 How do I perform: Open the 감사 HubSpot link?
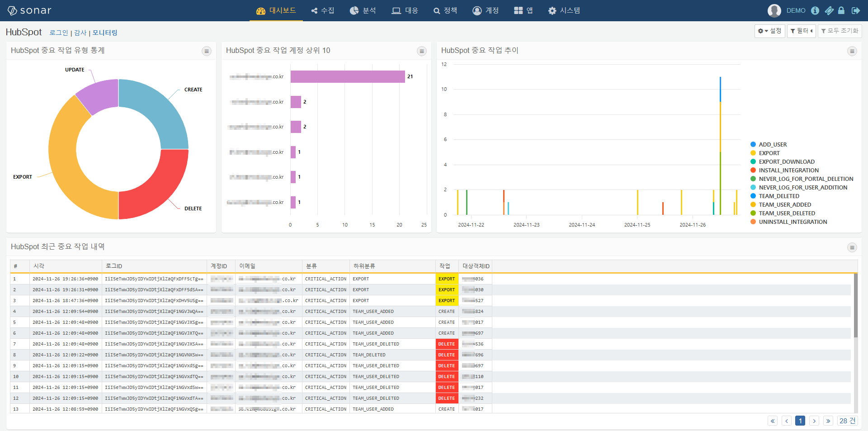click(80, 33)
